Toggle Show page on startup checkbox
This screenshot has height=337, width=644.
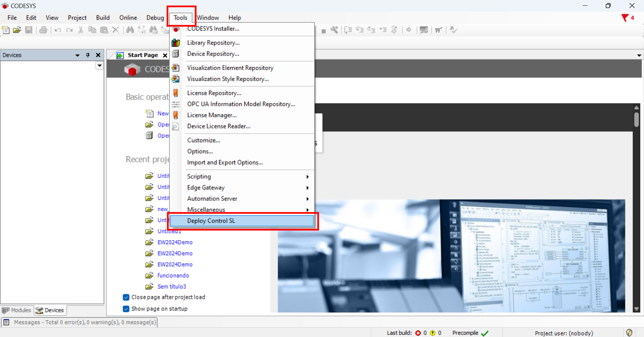click(126, 308)
